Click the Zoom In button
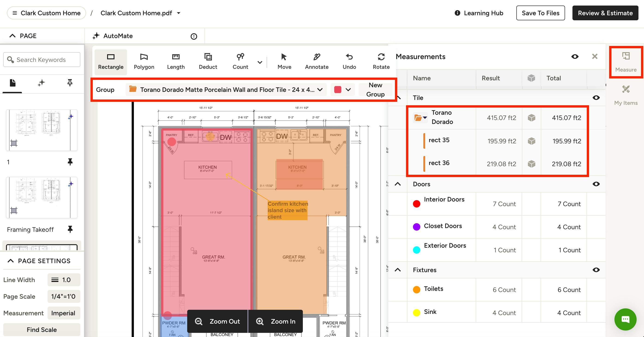Image resolution: width=644 pixels, height=337 pixels. [276, 321]
